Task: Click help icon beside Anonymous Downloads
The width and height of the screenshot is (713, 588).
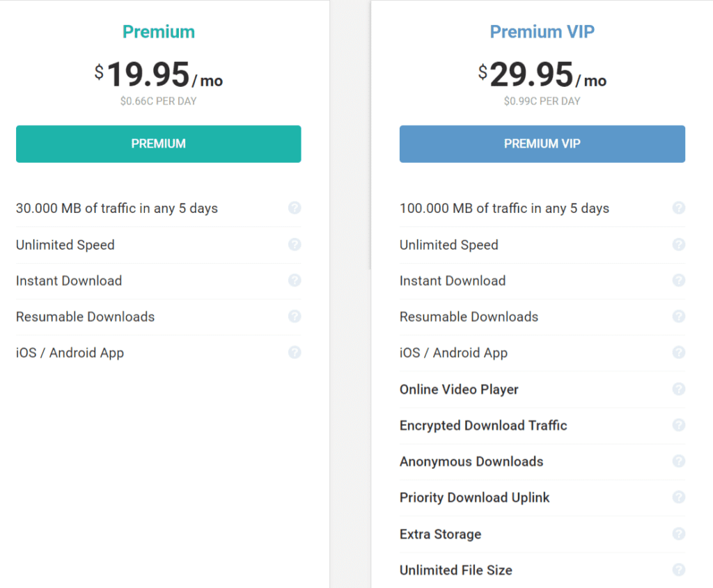Action: (x=679, y=461)
